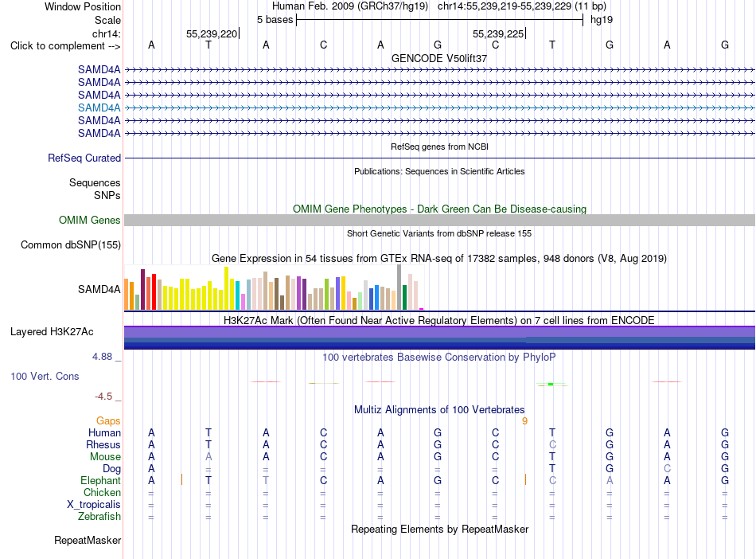The image size is (756, 559).
Task: Click the Zebrafish alignment row label
Action: click(x=99, y=516)
